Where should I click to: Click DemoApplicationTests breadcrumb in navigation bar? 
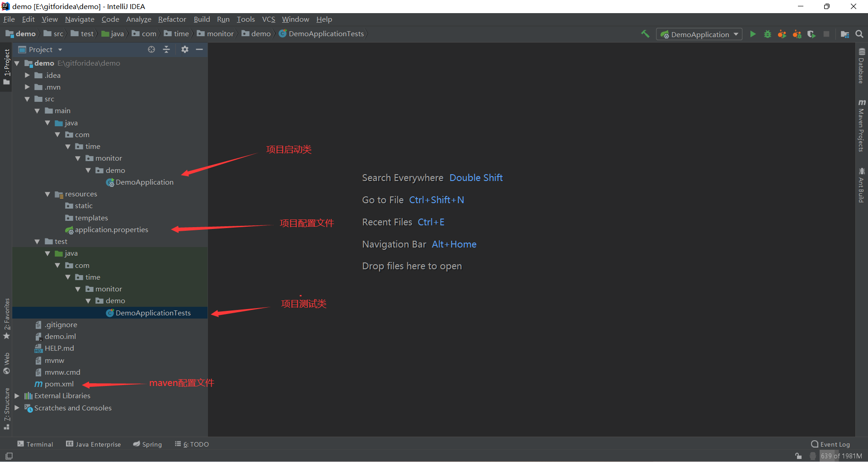(321, 34)
